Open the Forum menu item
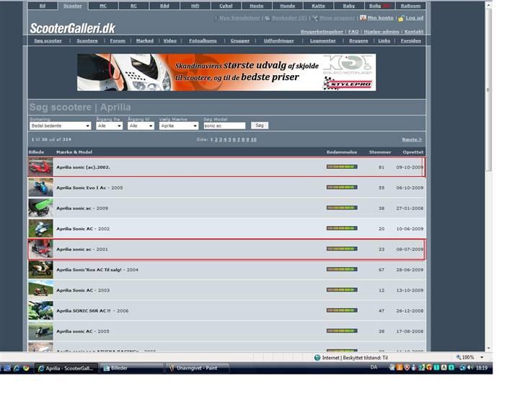The image size is (525, 420). tap(118, 41)
